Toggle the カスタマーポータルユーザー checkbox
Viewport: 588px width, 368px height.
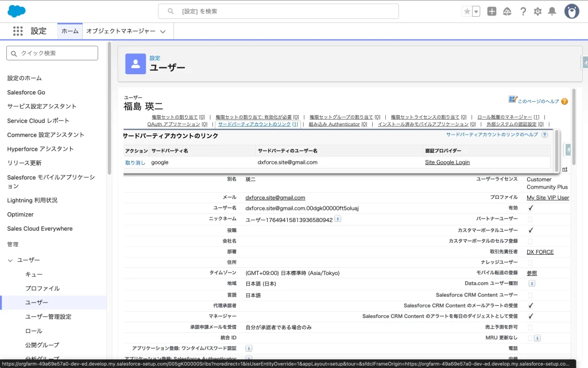[x=531, y=230]
